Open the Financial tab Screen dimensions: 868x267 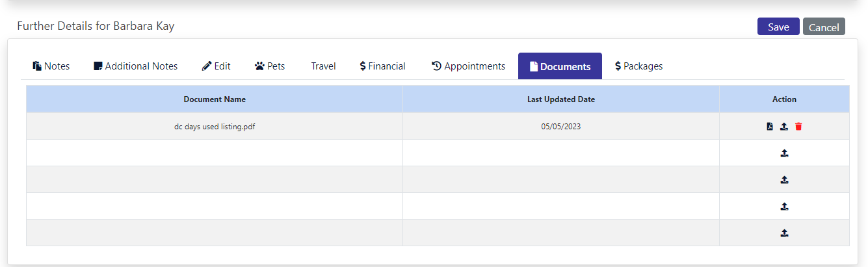point(383,66)
